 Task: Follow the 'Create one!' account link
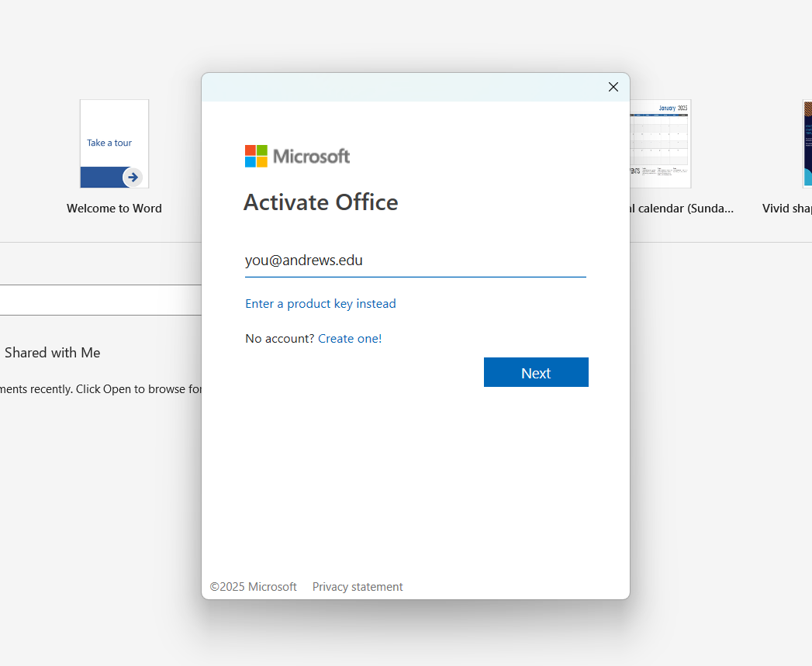coord(350,339)
